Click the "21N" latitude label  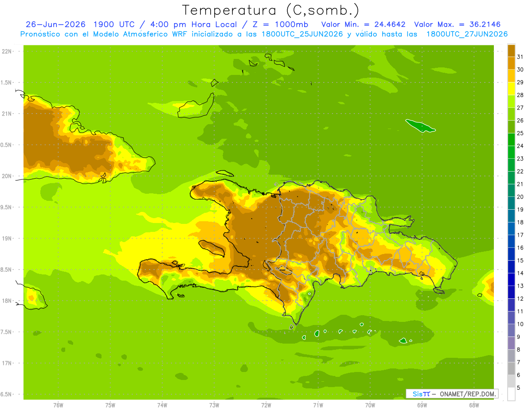[x=7, y=114]
